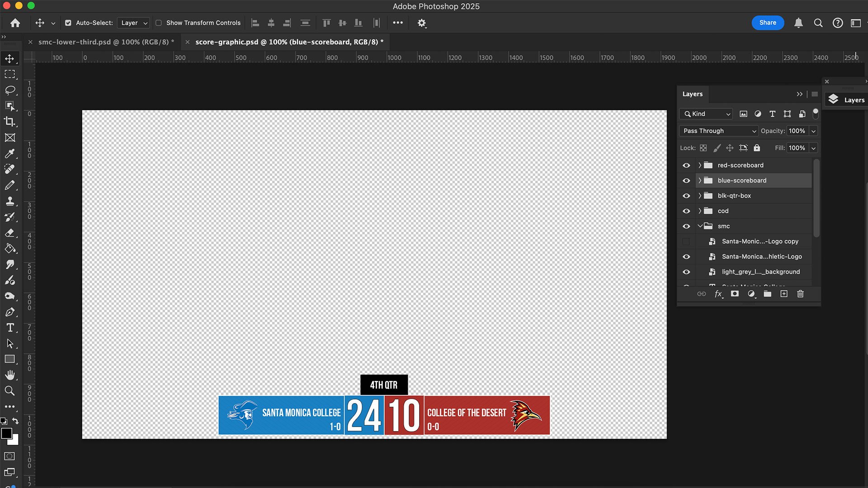Add a layer mask from panel footer

(x=735, y=294)
